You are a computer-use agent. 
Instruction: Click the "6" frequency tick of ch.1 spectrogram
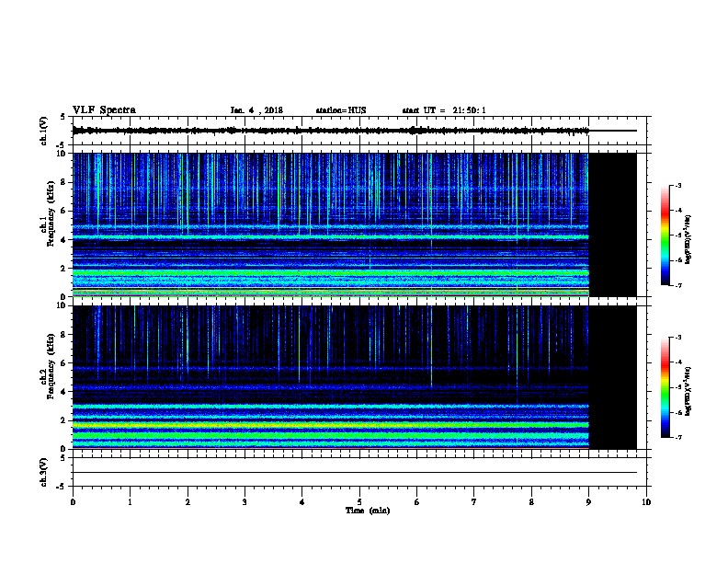pos(64,211)
